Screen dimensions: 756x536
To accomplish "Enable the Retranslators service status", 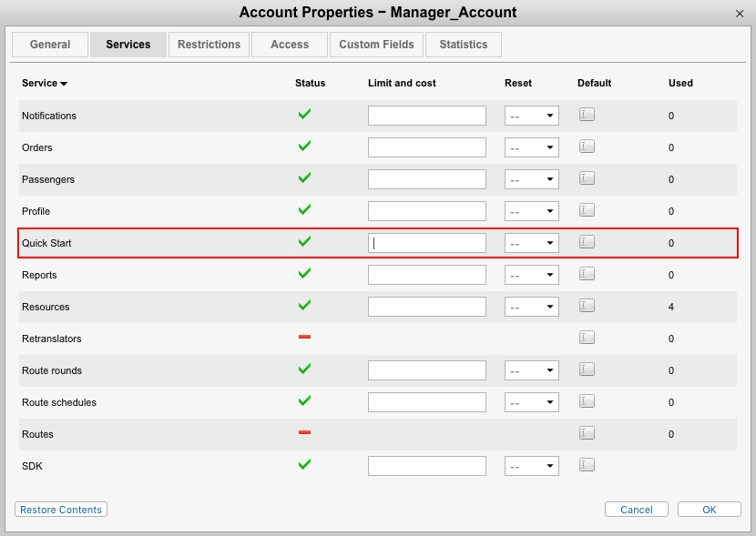I will pyautogui.click(x=304, y=338).
